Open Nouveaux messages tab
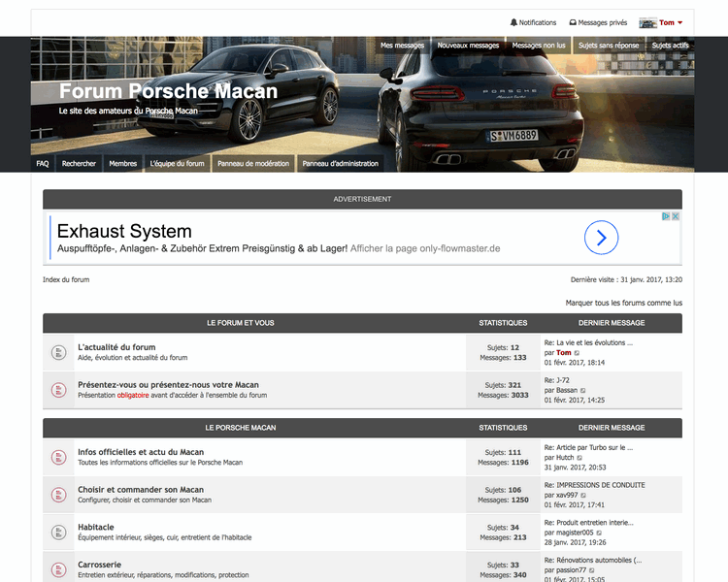728x582 pixels. pos(468,46)
